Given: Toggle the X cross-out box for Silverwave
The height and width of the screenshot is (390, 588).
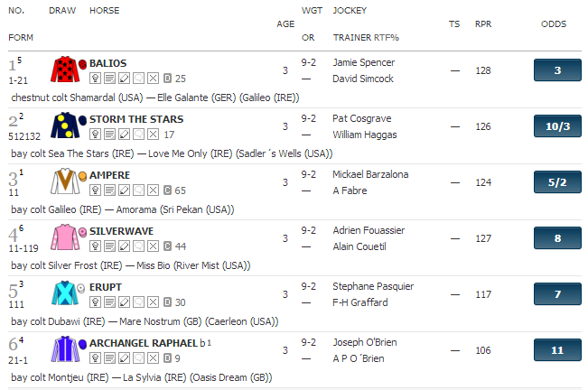Looking at the screenshot, I should pos(153,246).
